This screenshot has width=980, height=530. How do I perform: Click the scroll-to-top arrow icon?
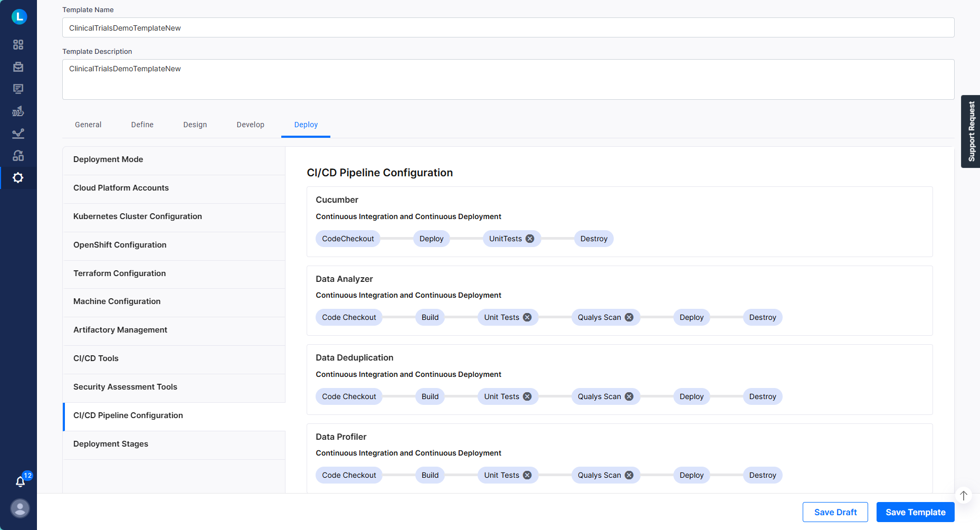(x=963, y=495)
